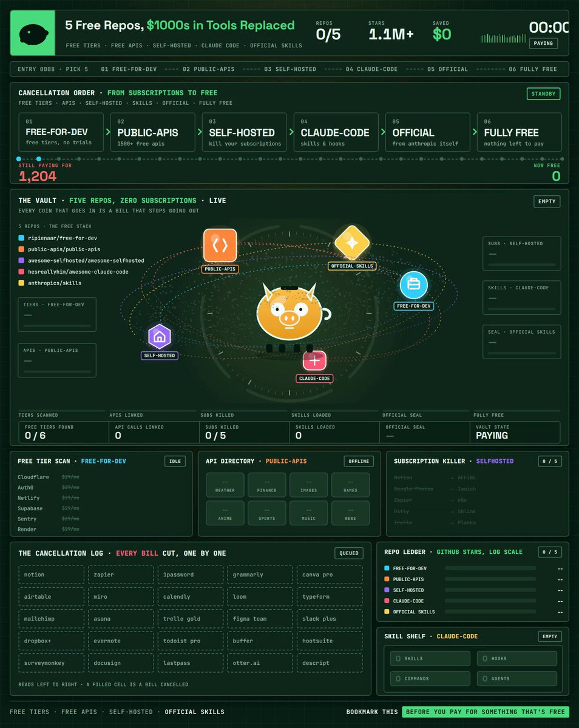Select the 03 SELF-HOSTED 'kill your subscriptions' card
The height and width of the screenshot is (728, 579).
pos(245,132)
